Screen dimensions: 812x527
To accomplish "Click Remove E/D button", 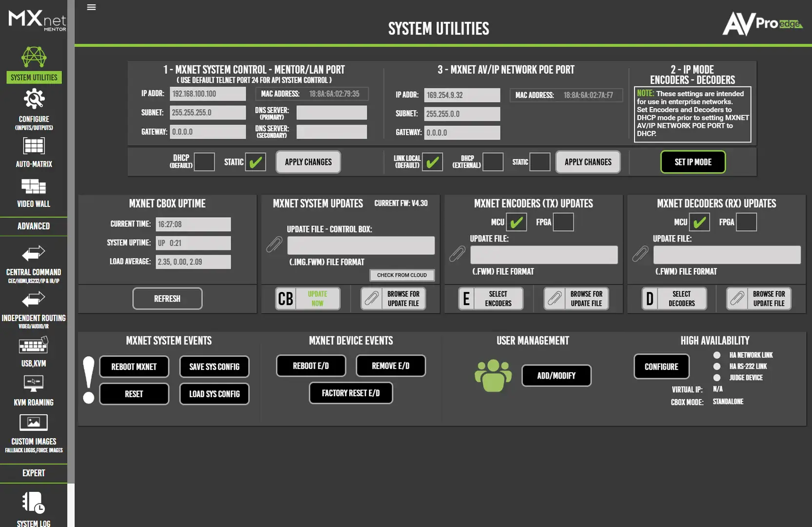I will (x=391, y=366).
